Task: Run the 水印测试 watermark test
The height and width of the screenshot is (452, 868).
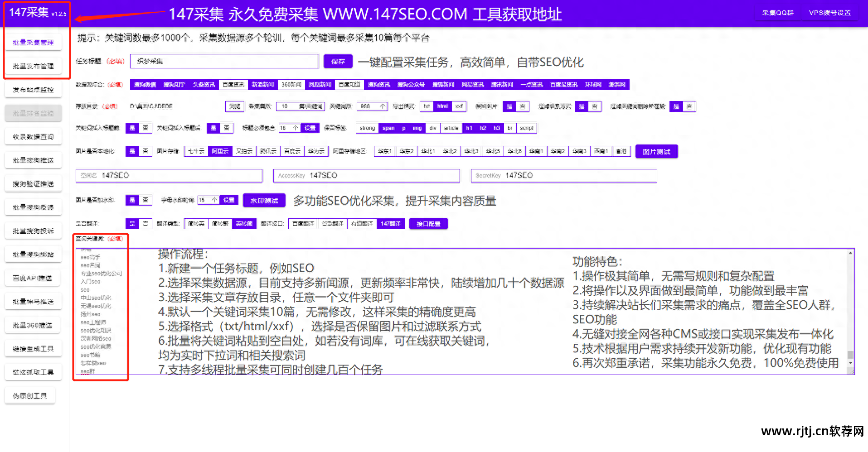Action: click(264, 200)
